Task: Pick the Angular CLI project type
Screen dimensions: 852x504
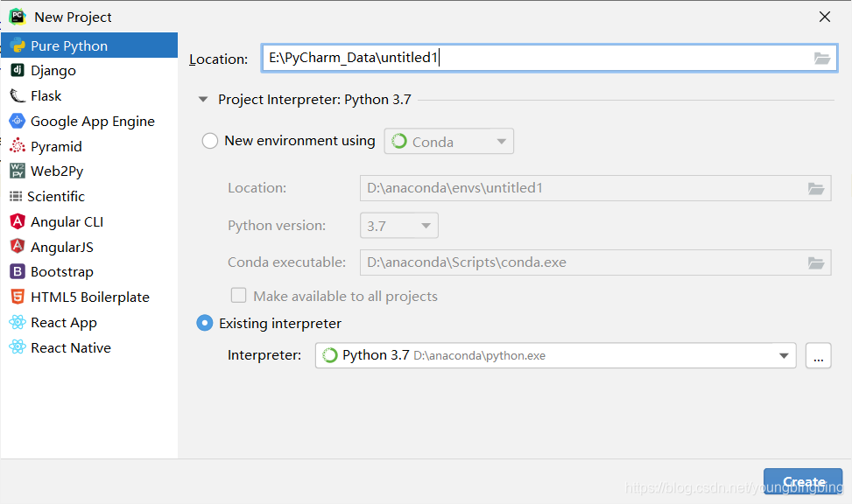Action: [x=67, y=221]
